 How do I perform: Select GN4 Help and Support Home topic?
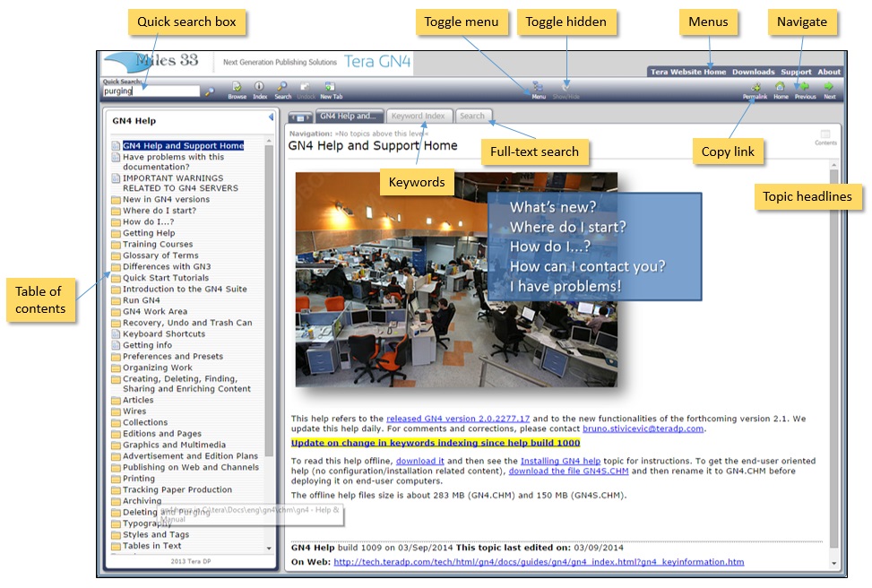183,146
